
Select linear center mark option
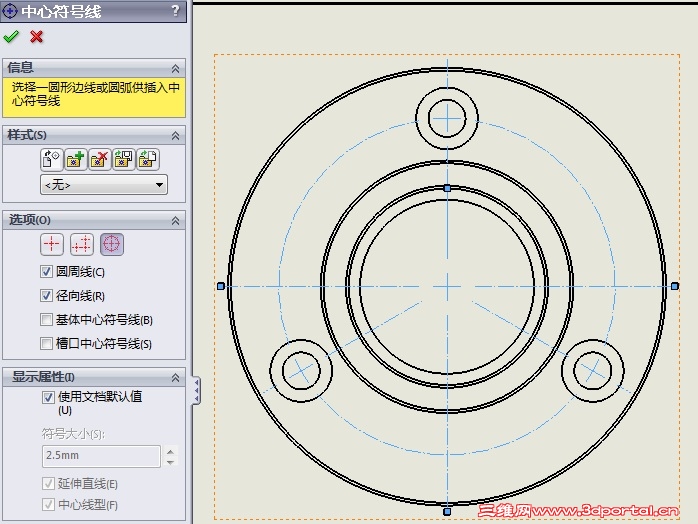click(x=82, y=244)
